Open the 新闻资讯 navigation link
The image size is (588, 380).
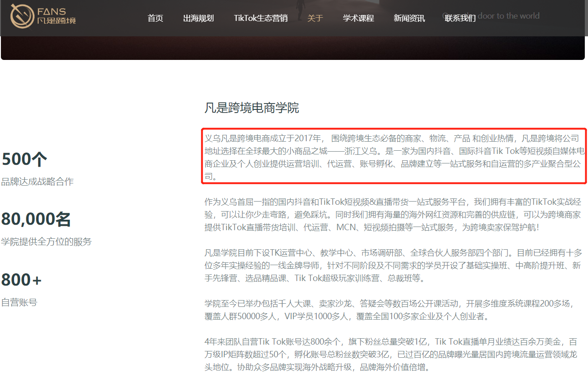(409, 18)
